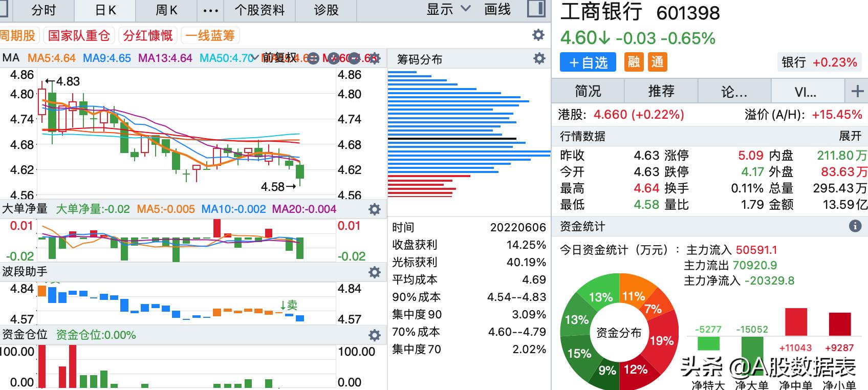Open 大单净量 indicator settings gear
868x390 pixels.
375,209
